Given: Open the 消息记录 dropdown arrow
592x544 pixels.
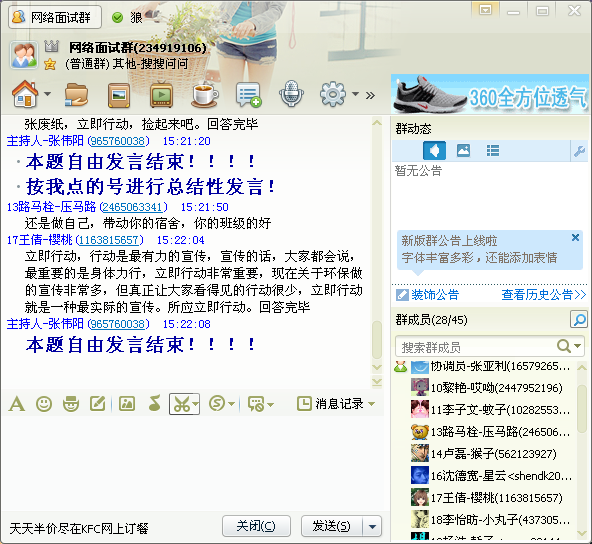Looking at the screenshot, I should coord(372,404).
